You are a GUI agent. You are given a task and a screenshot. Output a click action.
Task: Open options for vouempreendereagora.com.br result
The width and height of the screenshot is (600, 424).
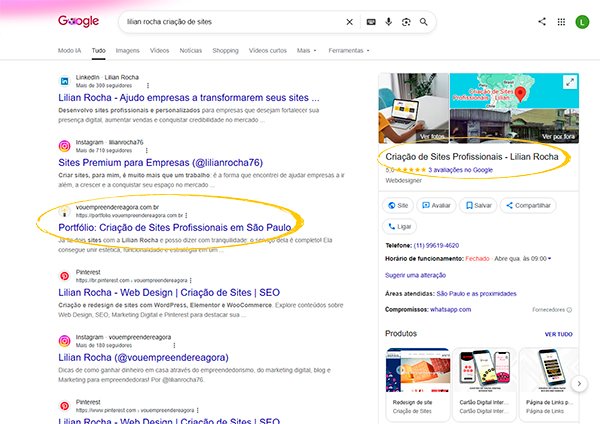point(186,215)
